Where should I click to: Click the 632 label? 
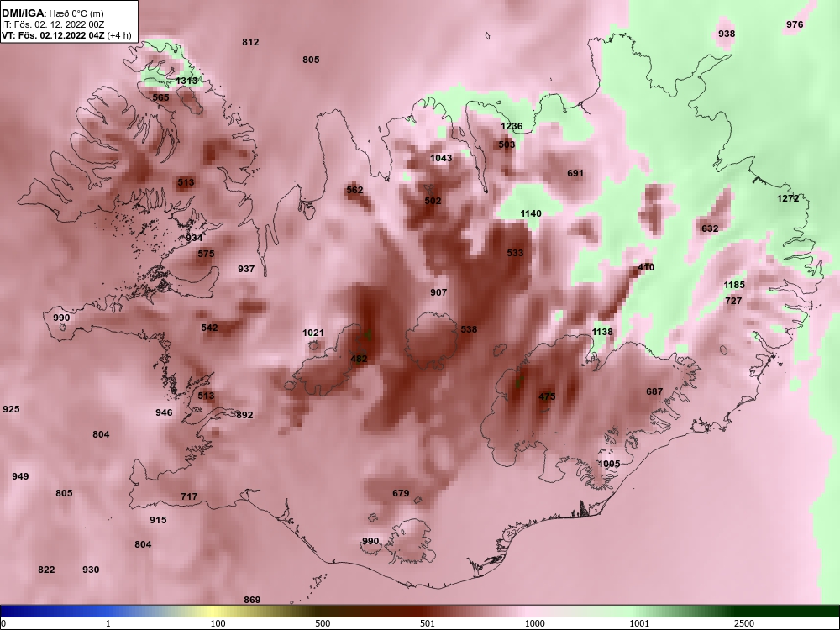coord(710,228)
